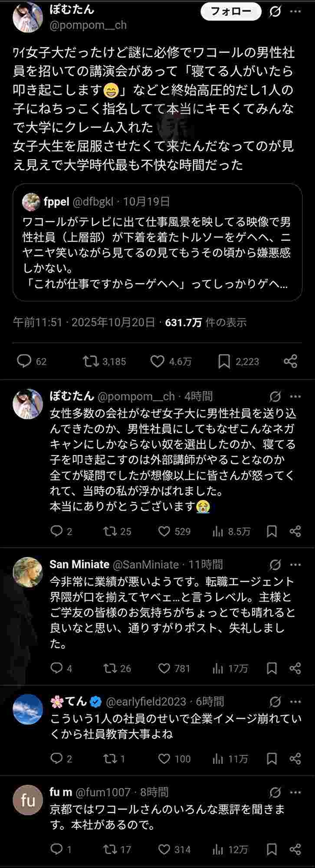Screen dimensions: 315x868
Task: Open more options on fu m's reply
Action: (295, 792)
